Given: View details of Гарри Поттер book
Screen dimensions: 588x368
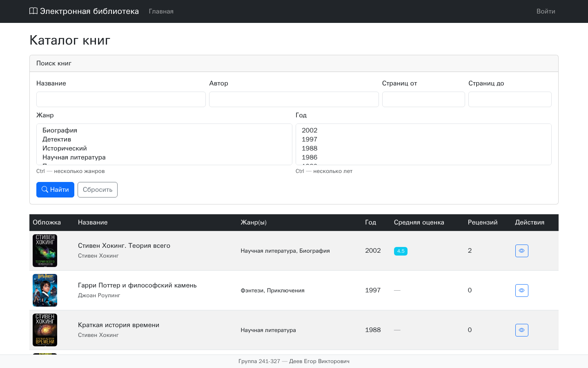Looking at the screenshot, I should pos(521,290).
